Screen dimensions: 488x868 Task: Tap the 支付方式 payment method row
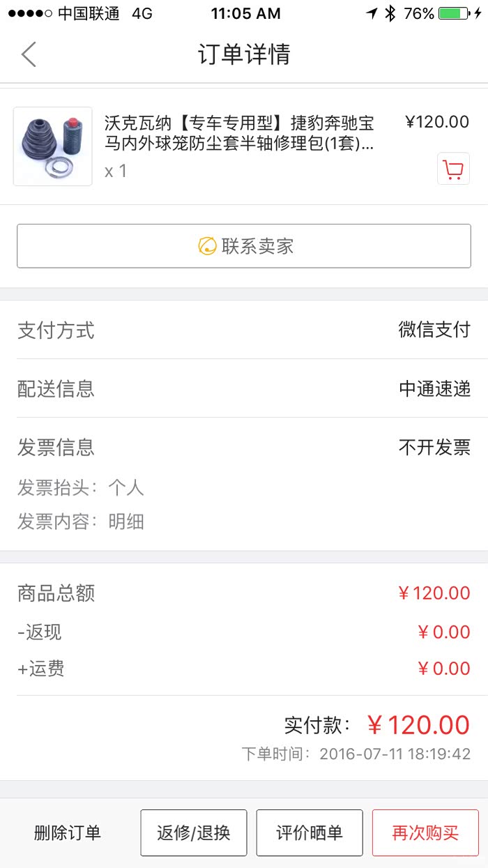[244, 330]
